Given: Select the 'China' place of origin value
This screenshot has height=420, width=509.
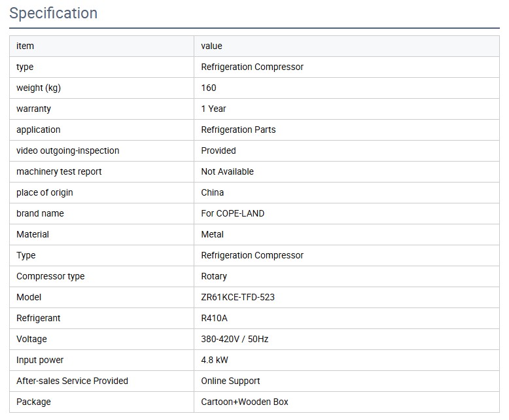Looking at the screenshot, I should coord(213,192).
